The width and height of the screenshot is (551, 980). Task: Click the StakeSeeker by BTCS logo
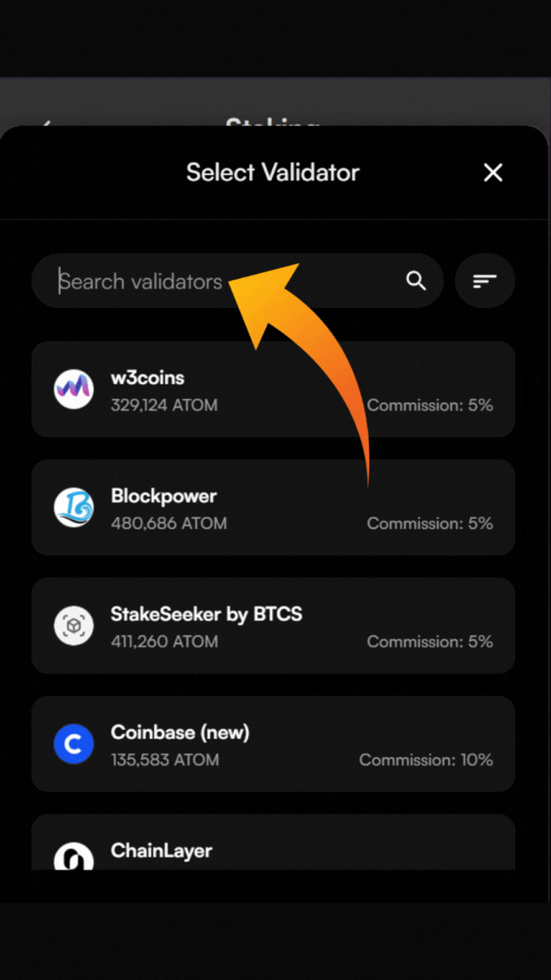[x=74, y=626]
